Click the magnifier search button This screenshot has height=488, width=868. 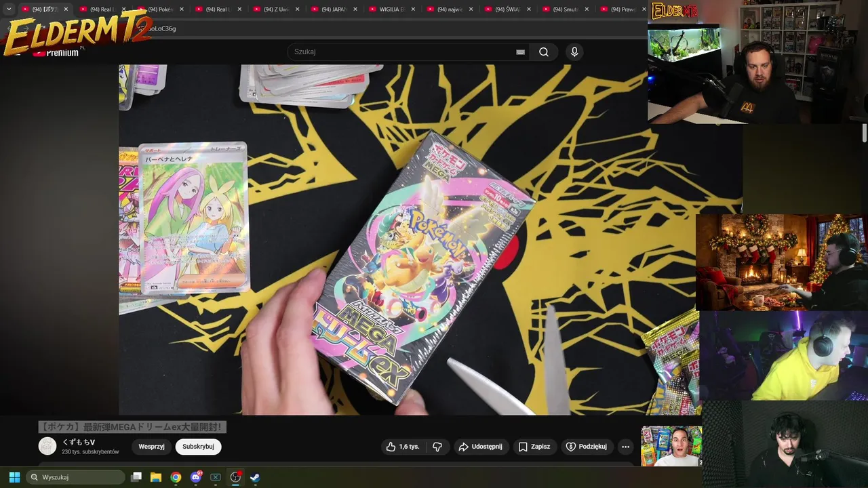click(x=544, y=52)
